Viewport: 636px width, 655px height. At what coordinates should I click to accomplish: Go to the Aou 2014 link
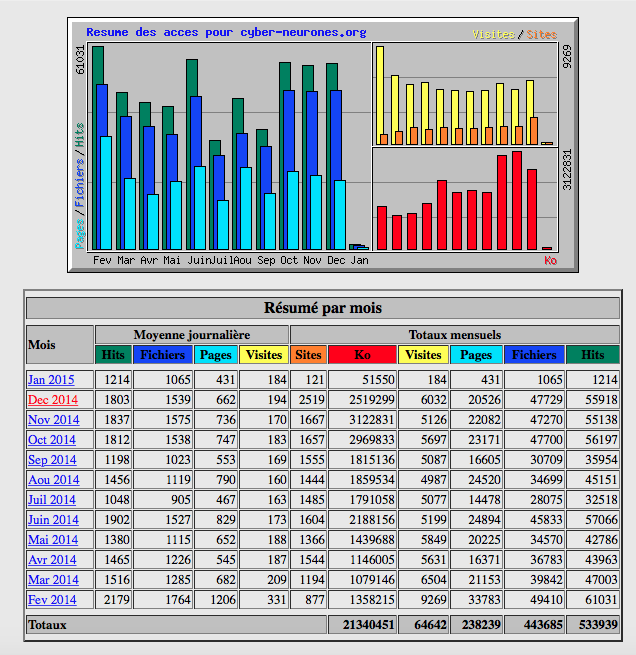53,480
